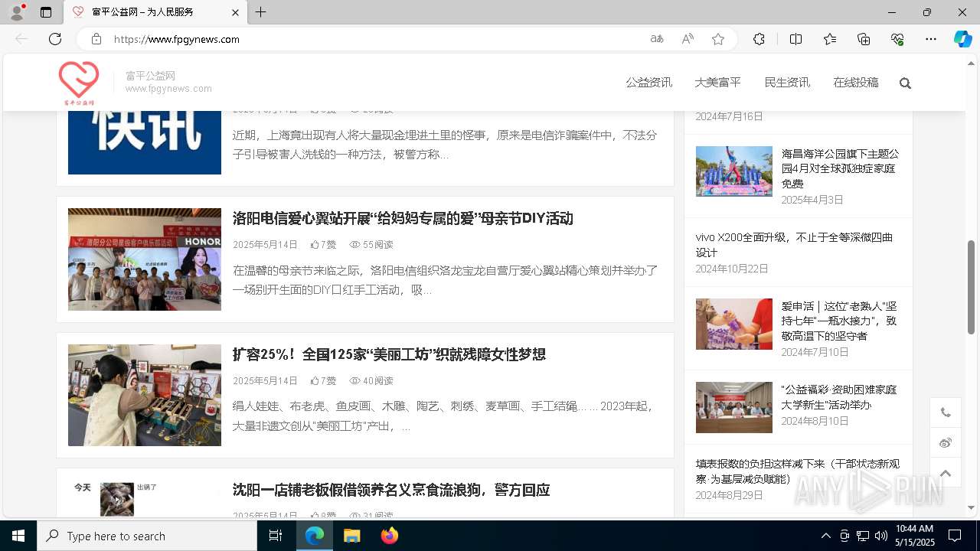
Task: View site information lock icon
Action: pos(96,39)
